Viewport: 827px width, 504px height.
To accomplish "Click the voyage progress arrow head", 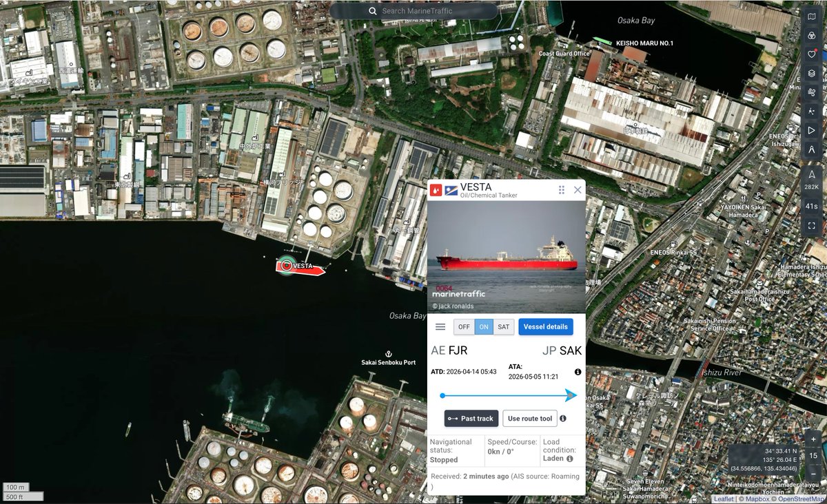I will 571,395.
